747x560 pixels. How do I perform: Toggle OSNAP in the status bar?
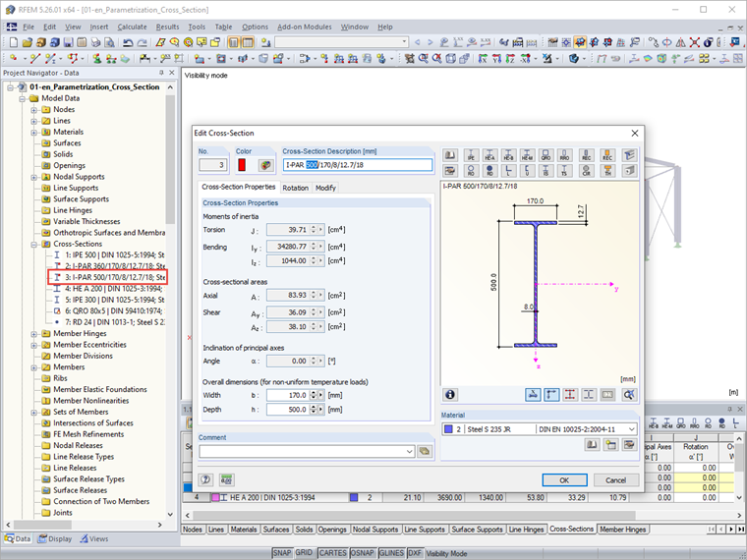pos(364,553)
